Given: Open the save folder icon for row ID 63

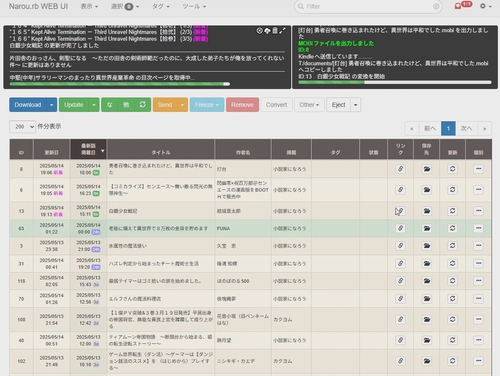Looking at the screenshot, I should tap(427, 228).
